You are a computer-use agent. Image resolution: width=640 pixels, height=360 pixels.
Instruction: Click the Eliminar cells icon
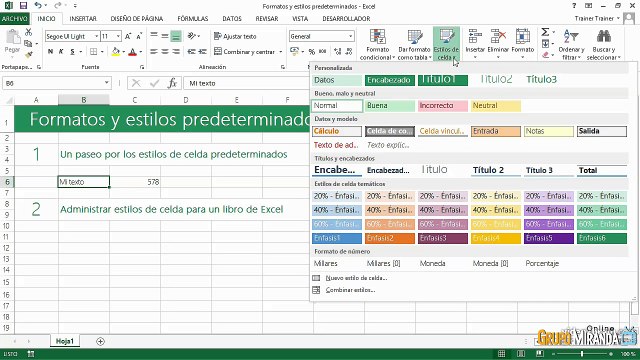point(498,37)
